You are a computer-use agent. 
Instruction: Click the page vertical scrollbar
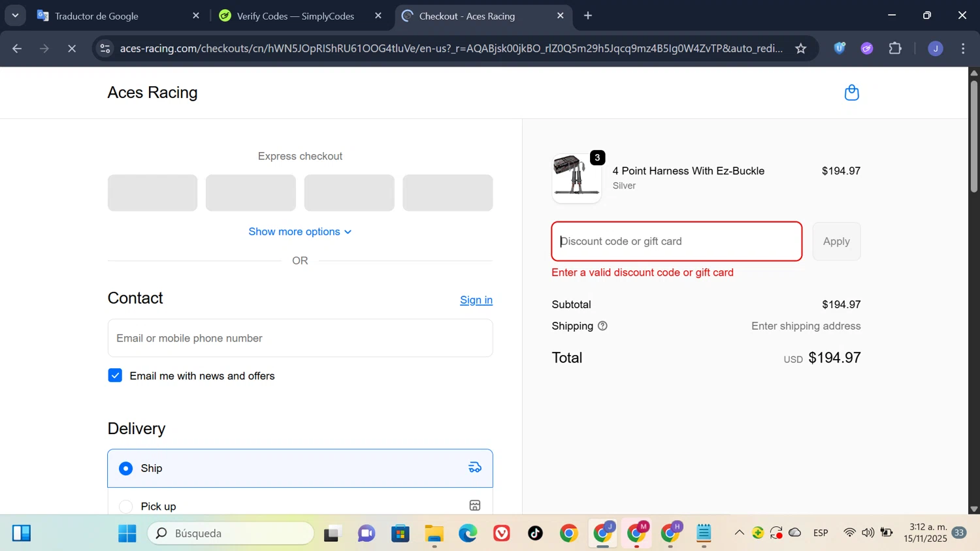point(973,136)
